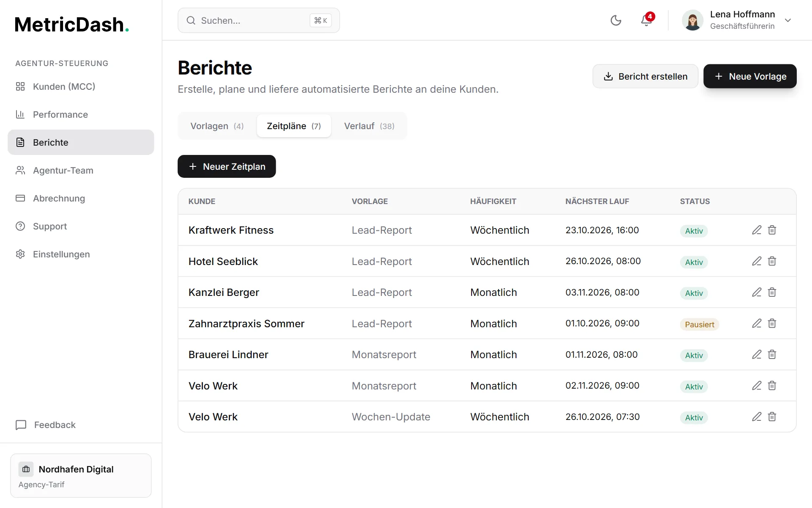Delete Kraftwerk Fitness schedule trash icon

[x=772, y=230]
